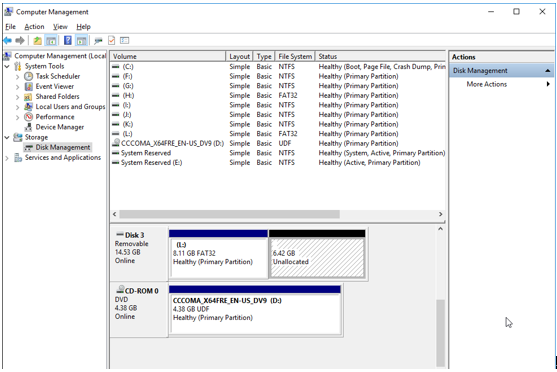The image size is (557, 372).
Task: Select the (K:) volume row
Action: [x=278, y=124]
